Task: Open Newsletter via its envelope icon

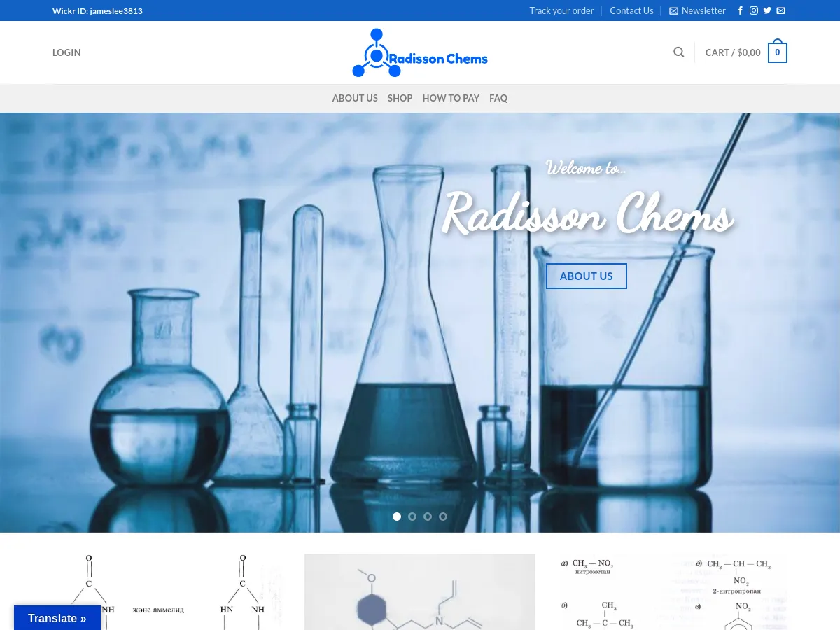Action: pyautogui.click(x=673, y=10)
